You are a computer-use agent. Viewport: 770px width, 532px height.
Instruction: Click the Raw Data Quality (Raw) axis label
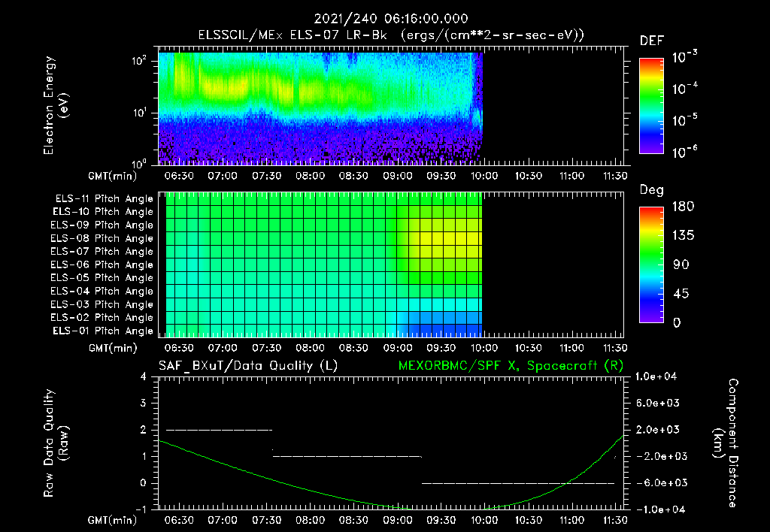(56, 443)
